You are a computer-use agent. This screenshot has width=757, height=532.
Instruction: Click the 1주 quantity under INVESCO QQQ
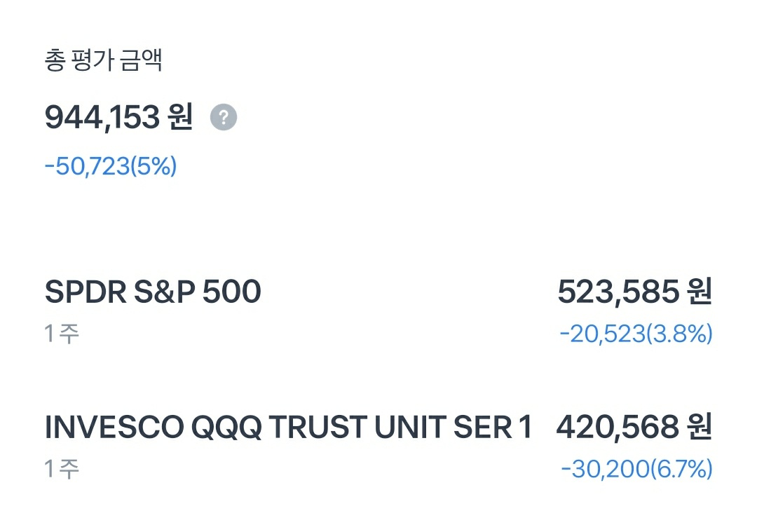(x=62, y=469)
